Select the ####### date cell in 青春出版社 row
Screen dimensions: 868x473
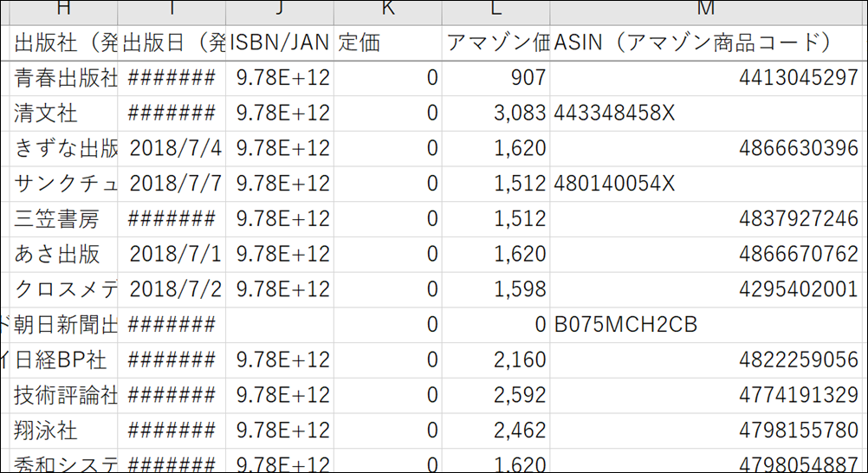pyautogui.click(x=172, y=78)
